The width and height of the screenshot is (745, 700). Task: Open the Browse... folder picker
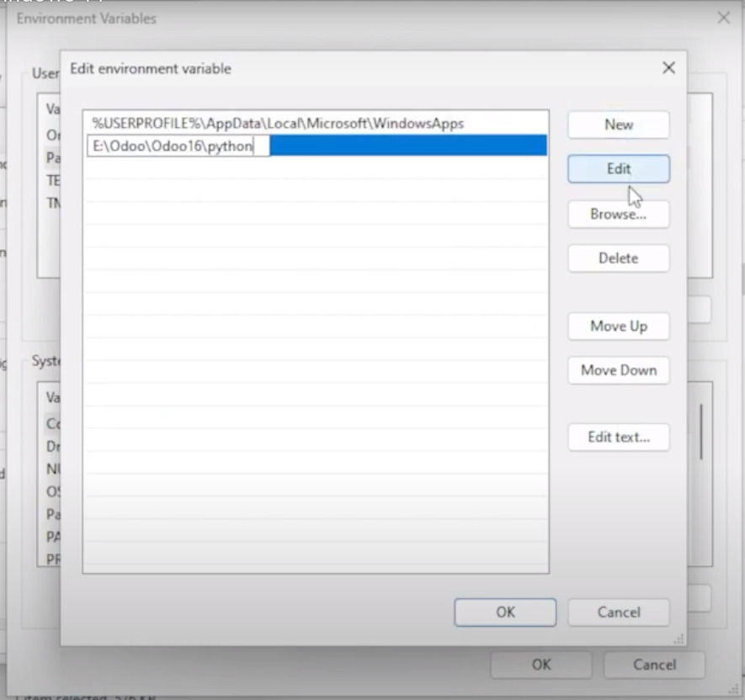tap(618, 215)
